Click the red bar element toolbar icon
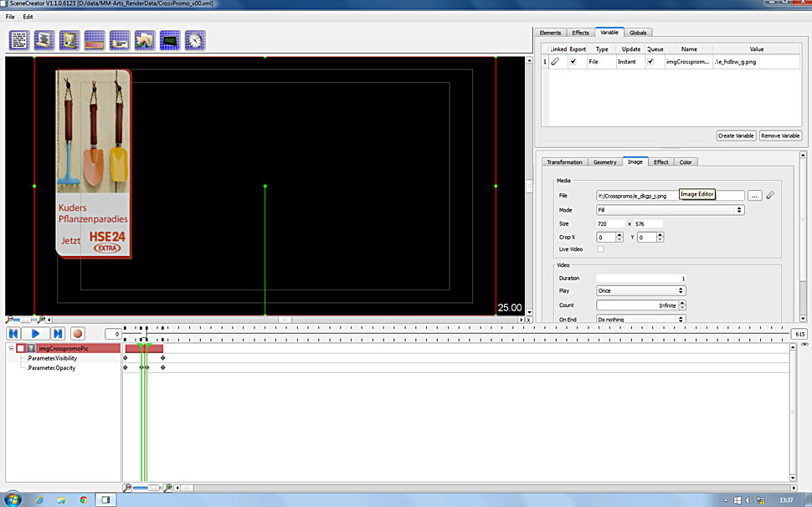Image resolution: width=812 pixels, height=507 pixels. click(95, 40)
